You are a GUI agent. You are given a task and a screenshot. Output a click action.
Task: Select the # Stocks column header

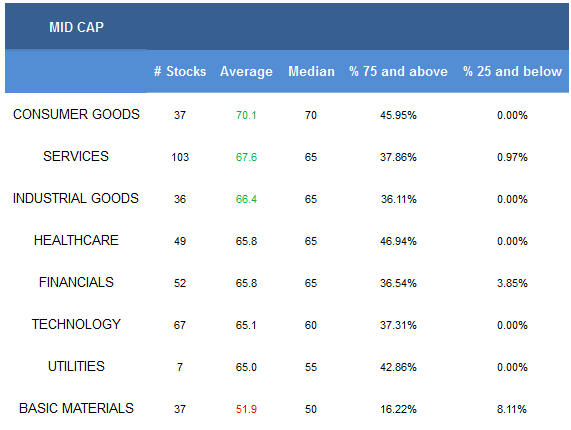[180, 71]
